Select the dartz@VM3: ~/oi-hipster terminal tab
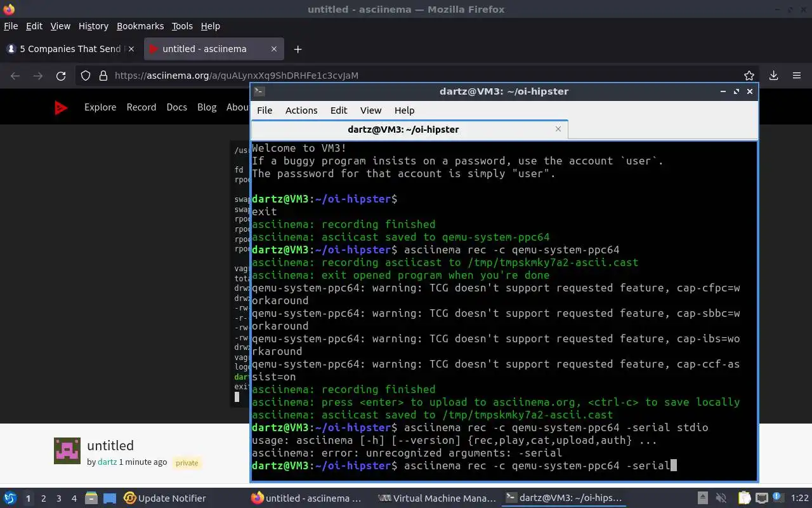 [409, 129]
